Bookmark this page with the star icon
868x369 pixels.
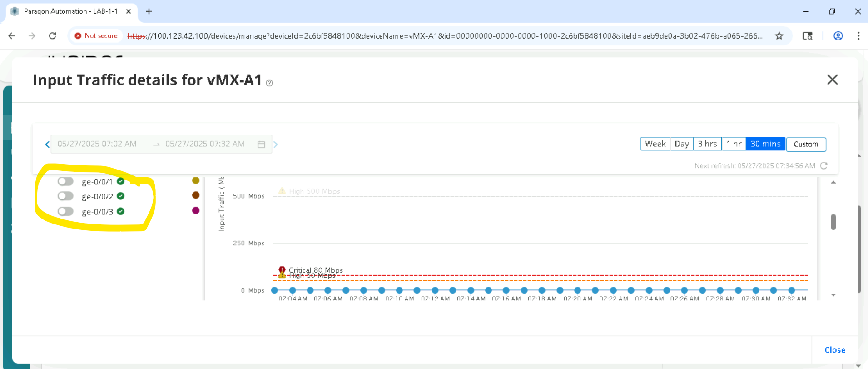pyautogui.click(x=779, y=36)
